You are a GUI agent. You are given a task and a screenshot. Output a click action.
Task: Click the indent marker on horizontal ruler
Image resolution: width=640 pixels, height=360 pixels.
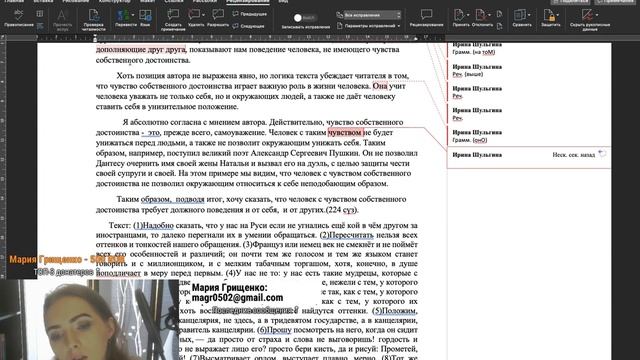[x=95, y=39]
